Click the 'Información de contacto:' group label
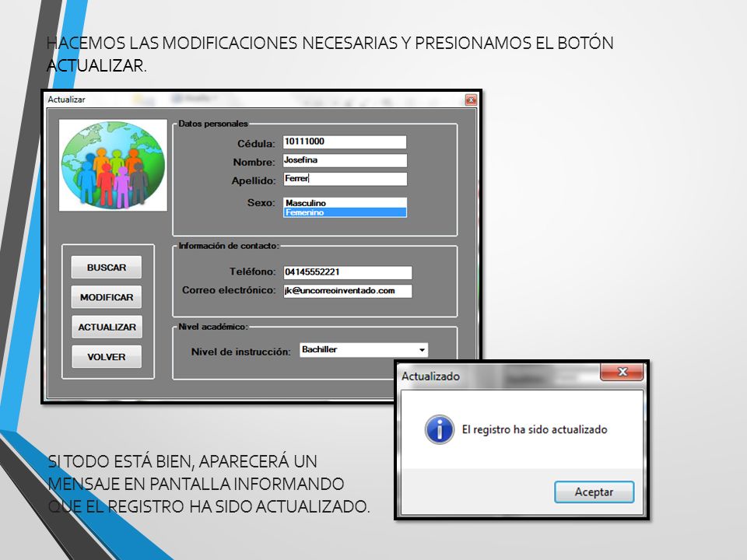This screenshot has width=747, height=560. (x=229, y=246)
